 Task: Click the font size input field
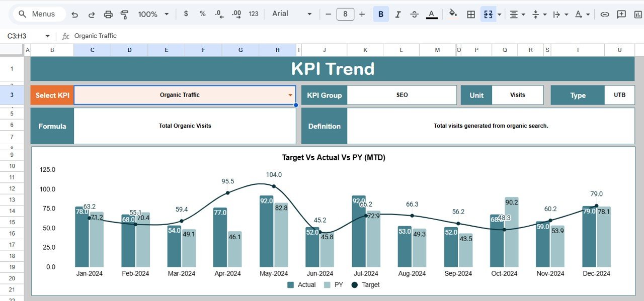point(345,14)
